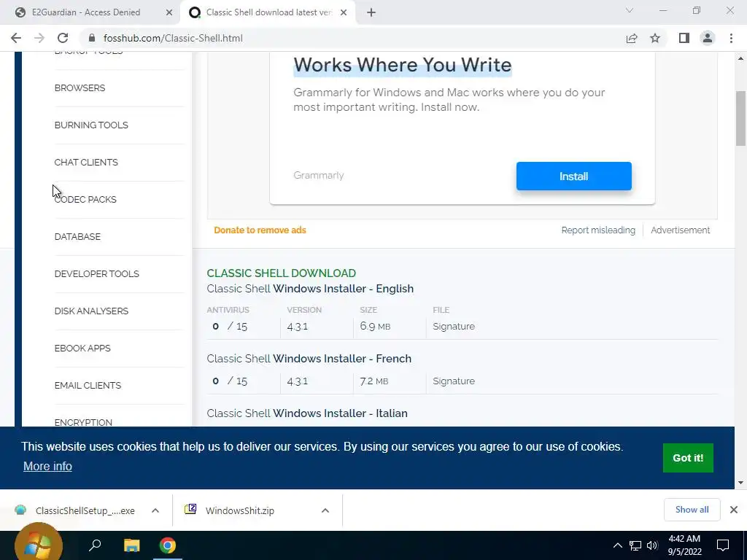The image size is (747, 560).
Task: Select the Classic Shell download tab
Action: click(x=269, y=12)
